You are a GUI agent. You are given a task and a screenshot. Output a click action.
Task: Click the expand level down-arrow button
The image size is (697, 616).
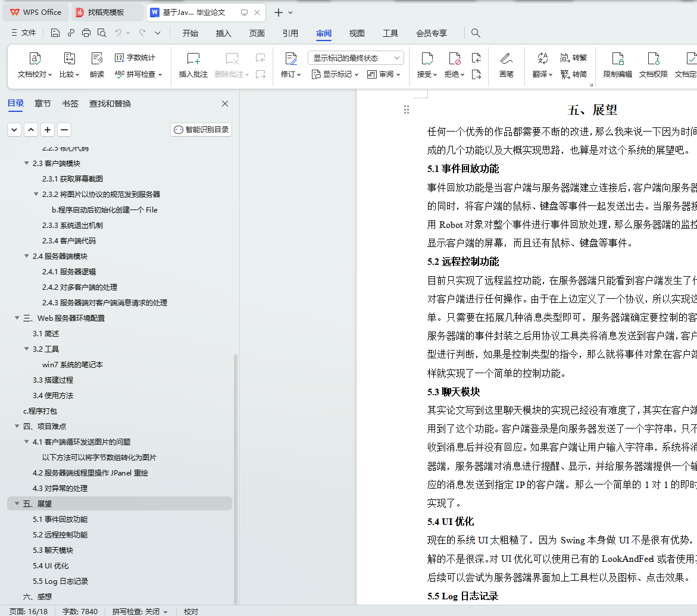pos(14,130)
